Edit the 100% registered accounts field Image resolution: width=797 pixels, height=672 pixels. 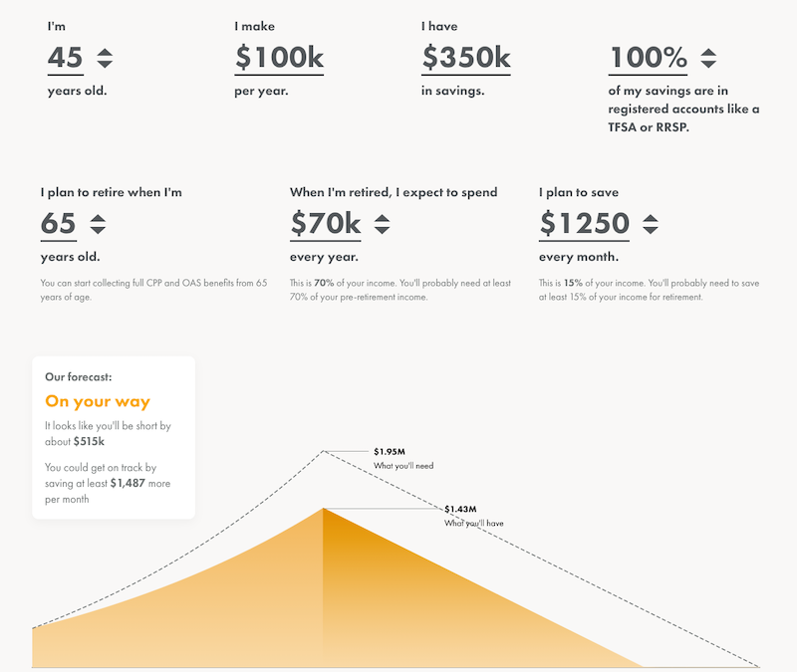click(649, 58)
